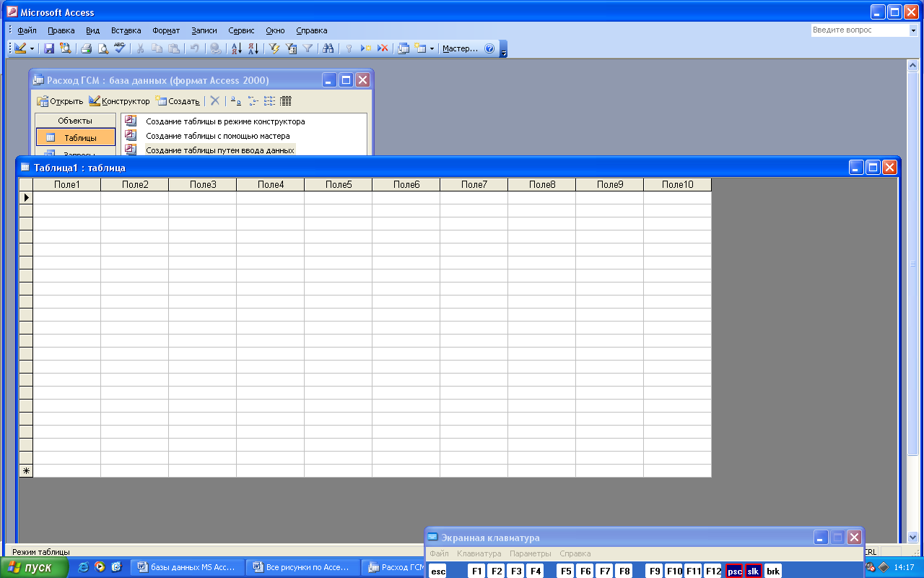Click the View mode icon in toolbar

(19, 48)
